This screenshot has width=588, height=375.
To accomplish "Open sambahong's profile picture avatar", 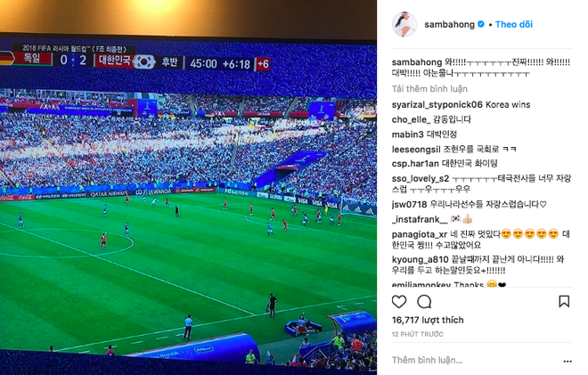I will click(404, 24).
